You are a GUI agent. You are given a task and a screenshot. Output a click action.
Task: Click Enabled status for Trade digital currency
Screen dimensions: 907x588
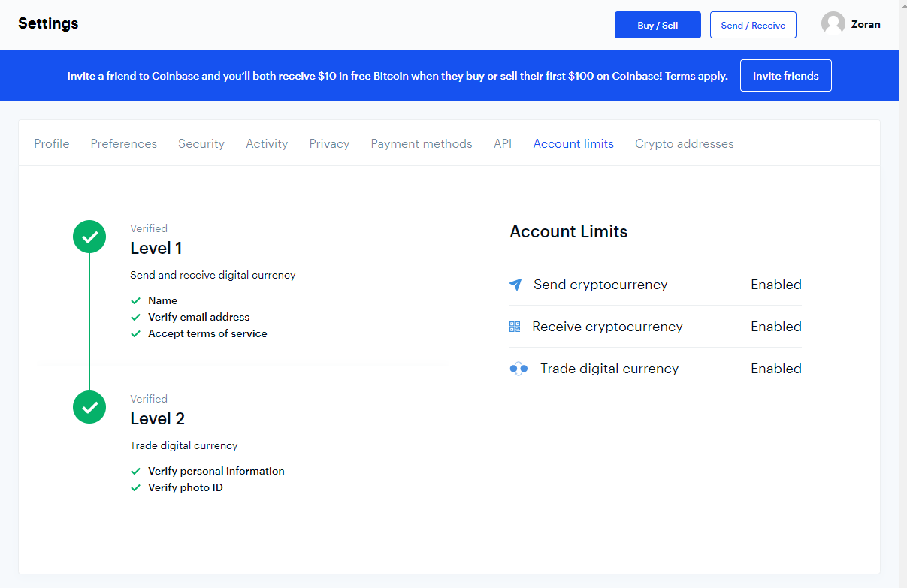pyautogui.click(x=776, y=369)
